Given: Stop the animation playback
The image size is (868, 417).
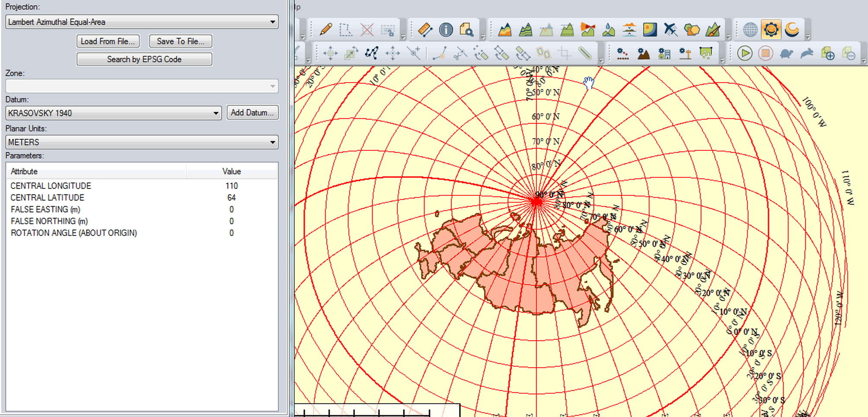Looking at the screenshot, I should [x=765, y=53].
